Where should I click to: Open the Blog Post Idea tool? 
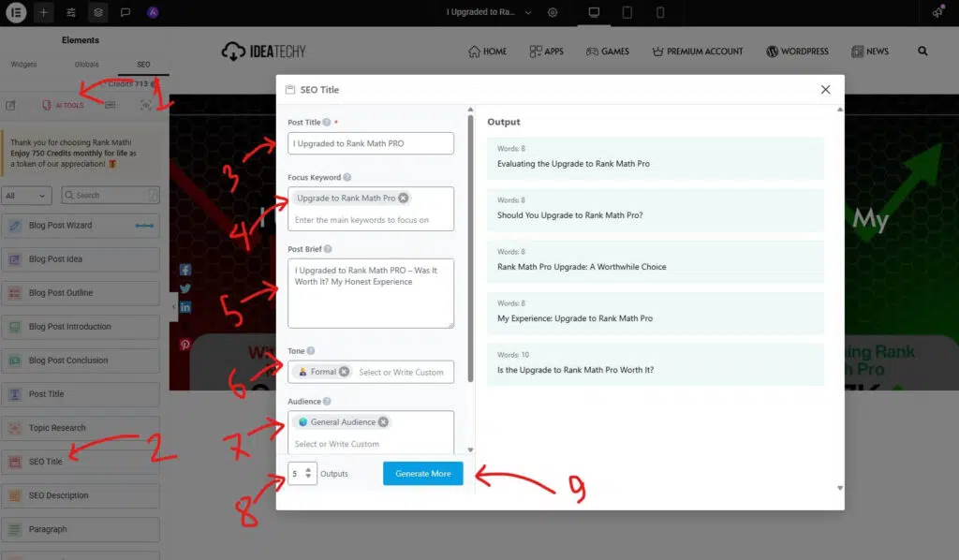coord(81,259)
